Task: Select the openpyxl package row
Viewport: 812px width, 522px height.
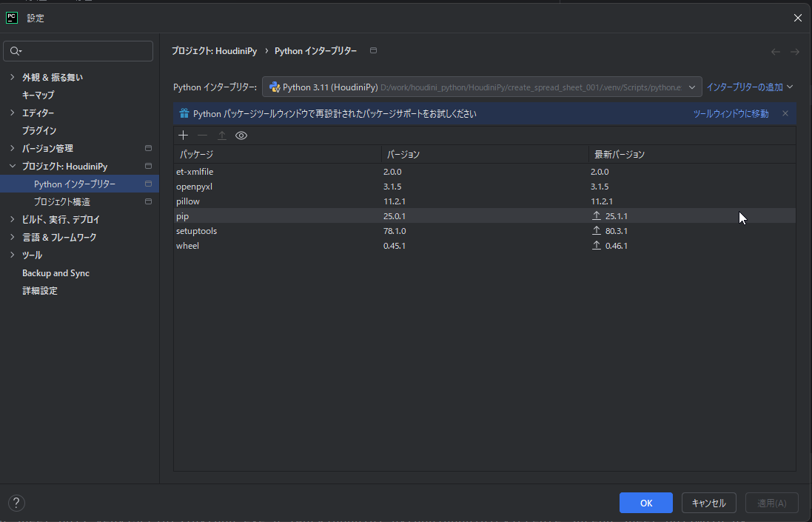Action: pyautogui.click(x=484, y=187)
